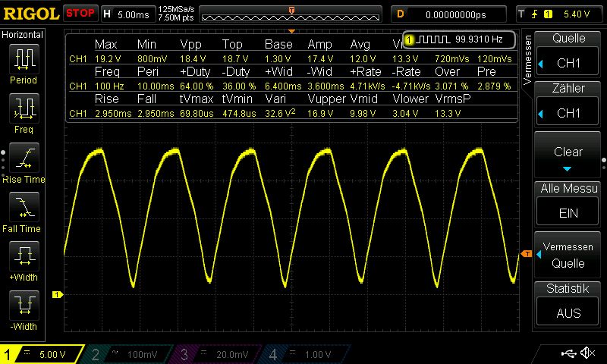
Task: Open the Vermessen Quelle softkey
Action: tap(568, 254)
